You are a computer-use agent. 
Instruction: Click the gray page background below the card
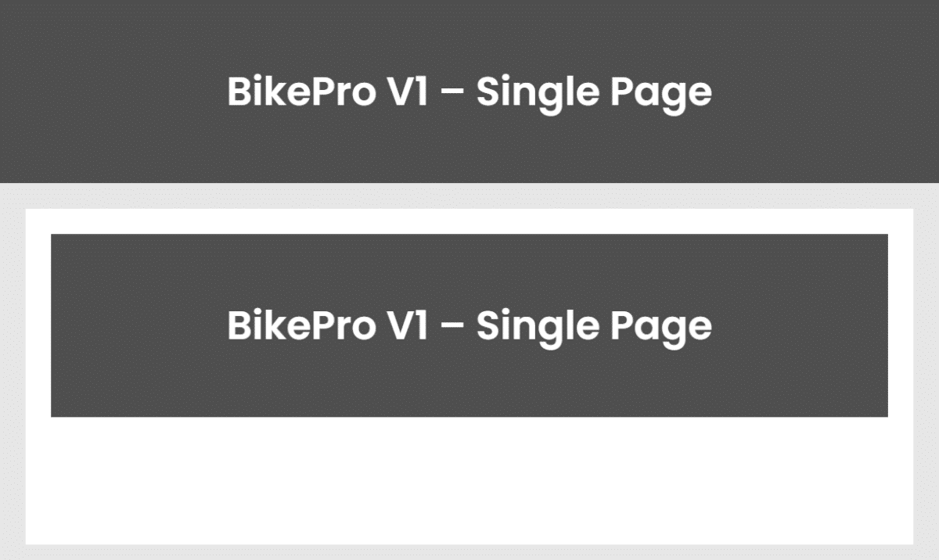point(469,552)
